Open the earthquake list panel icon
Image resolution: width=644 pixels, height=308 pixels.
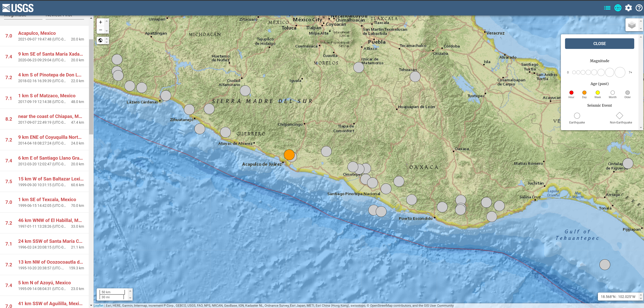pos(607,8)
